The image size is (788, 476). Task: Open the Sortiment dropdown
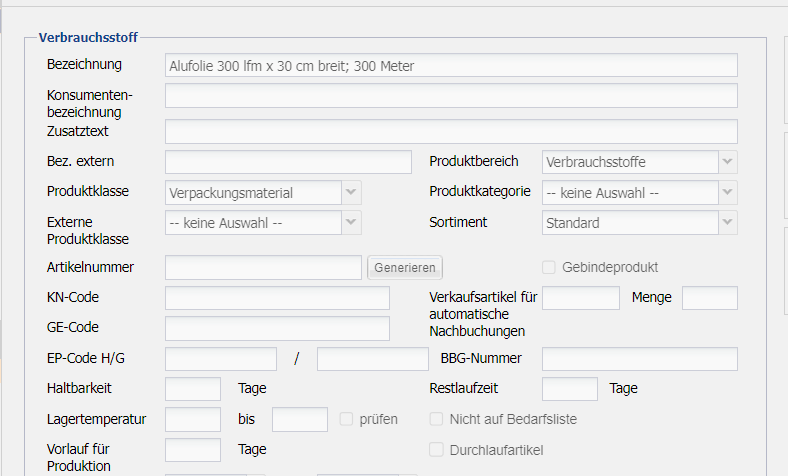pyautogui.click(x=639, y=223)
